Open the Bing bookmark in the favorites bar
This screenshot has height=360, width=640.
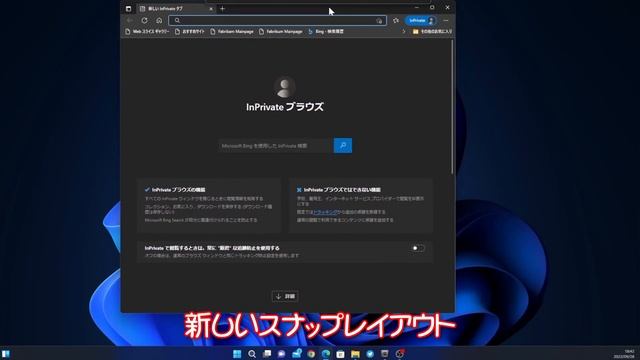coord(326,31)
